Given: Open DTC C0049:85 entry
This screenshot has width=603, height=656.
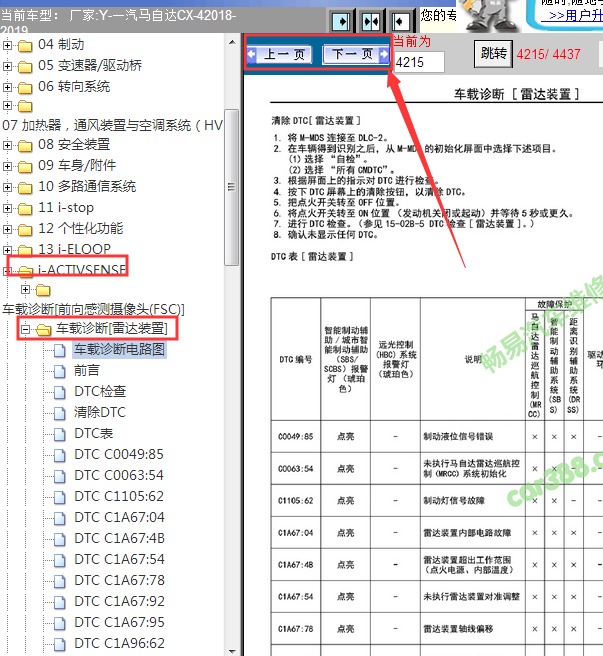Looking at the screenshot, I should point(119,454).
